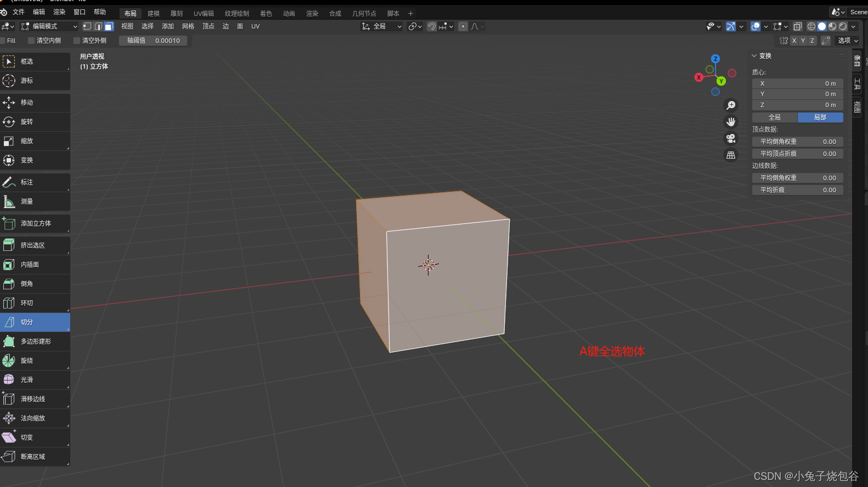
Task: Open the shading options dropdown arrow
Action: click(x=853, y=26)
